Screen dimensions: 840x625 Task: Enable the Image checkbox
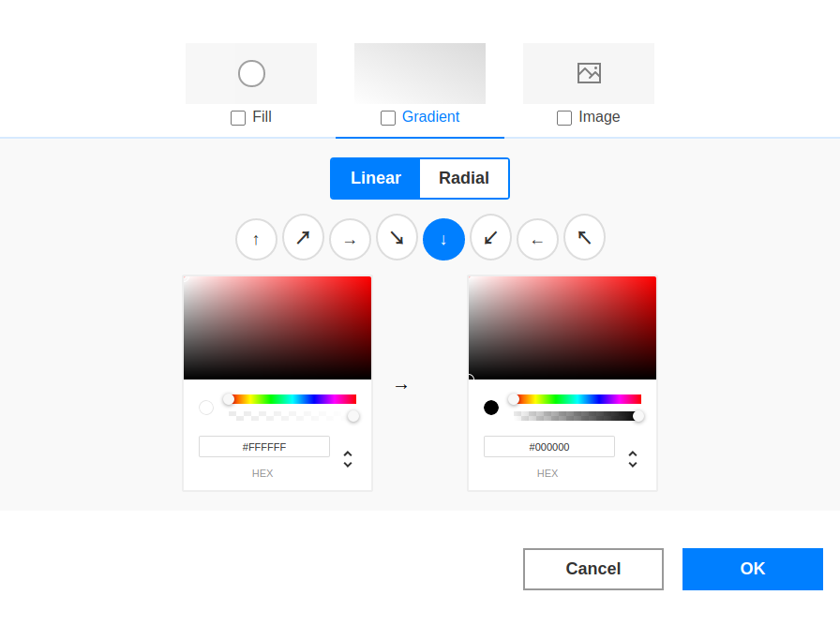pyautogui.click(x=564, y=118)
